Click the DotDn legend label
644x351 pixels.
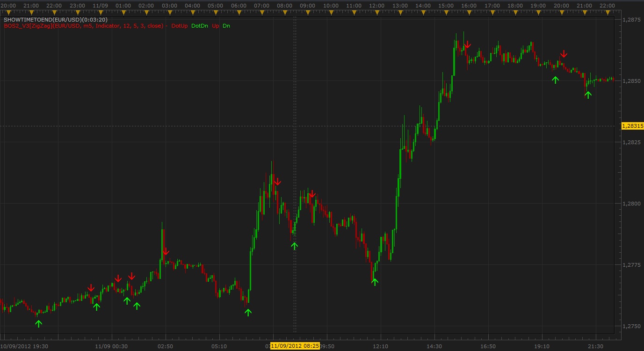click(x=200, y=26)
